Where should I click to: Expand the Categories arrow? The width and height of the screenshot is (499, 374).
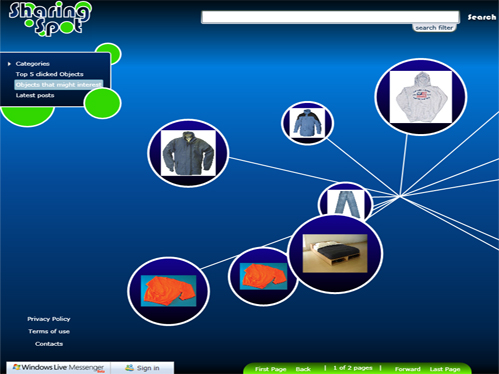pyautogui.click(x=9, y=64)
